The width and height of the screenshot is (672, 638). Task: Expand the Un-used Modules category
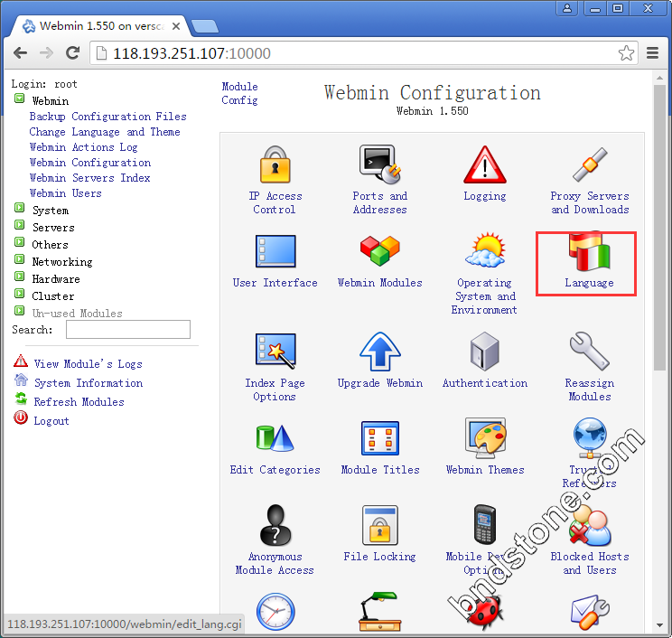pyautogui.click(x=19, y=311)
